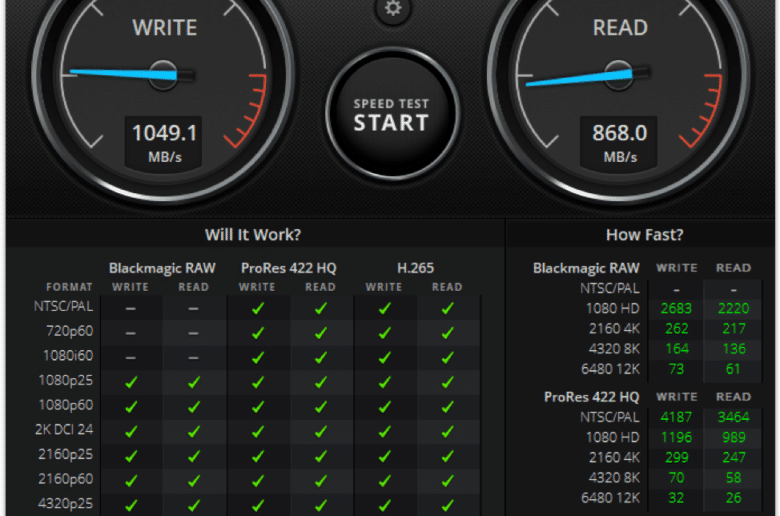This screenshot has height=516, width=780.
Task: Select the 1049.1 MB/s write readout
Action: tap(164, 143)
